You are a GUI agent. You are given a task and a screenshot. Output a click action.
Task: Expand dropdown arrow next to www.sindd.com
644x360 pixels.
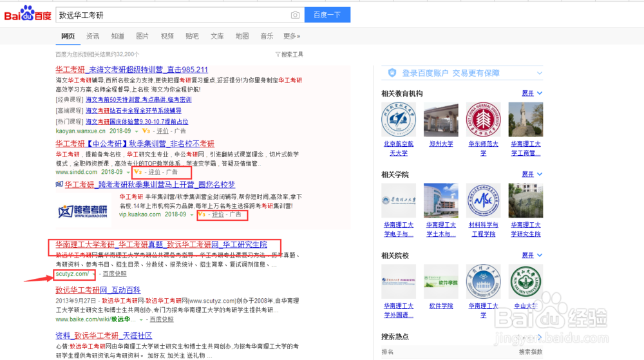(128, 173)
